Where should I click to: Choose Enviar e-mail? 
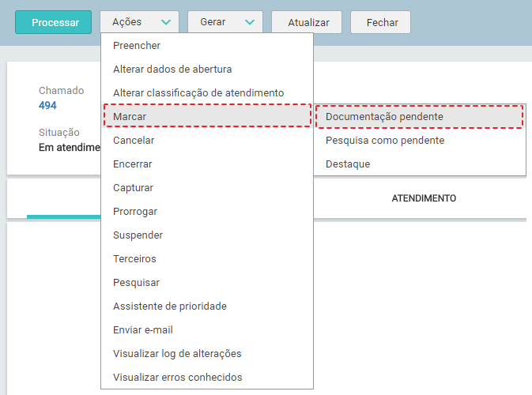tap(207, 330)
